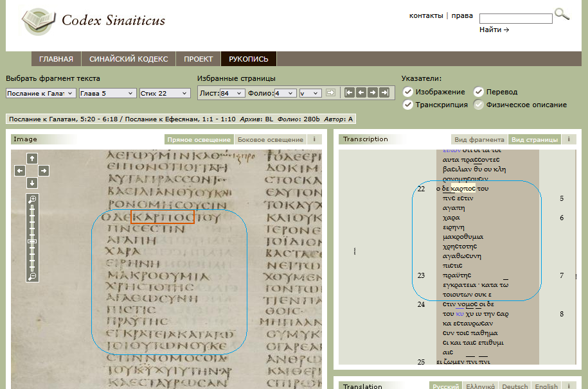The height and width of the screenshot is (389, 588).
Task: Uncheck the Перевод checkbox
Action: pyautogui.click(x=479, y=92)
